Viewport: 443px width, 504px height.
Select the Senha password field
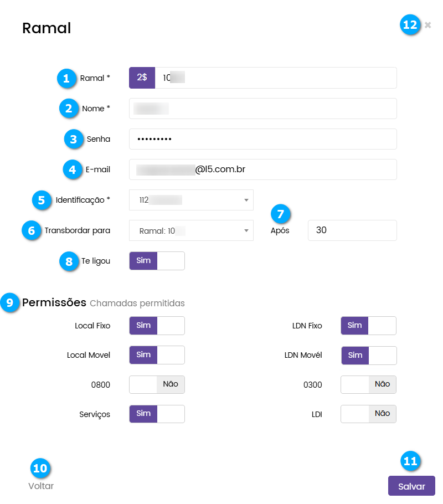pos(262,139)
